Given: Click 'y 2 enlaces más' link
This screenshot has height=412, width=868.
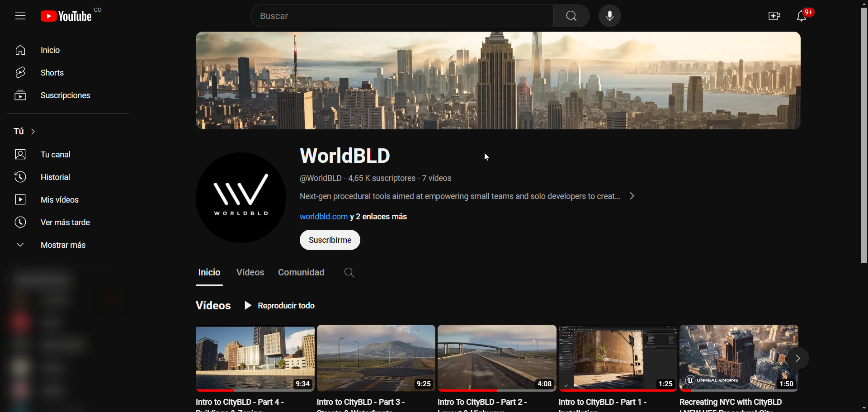Looking at the screenshot, I should pos(379,217).
